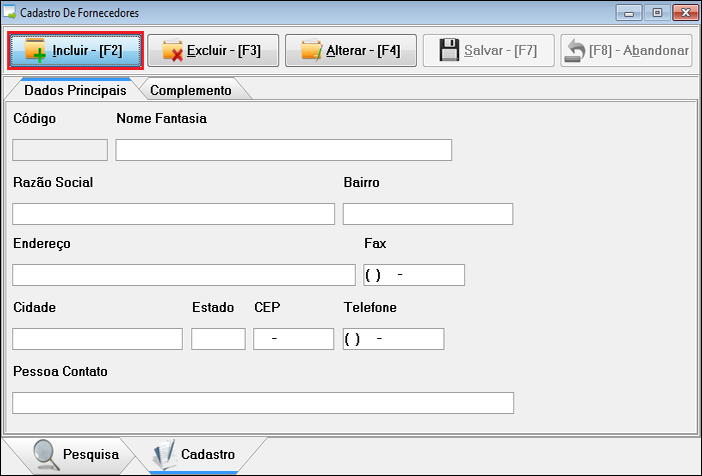The height and width of the screenshot is (476, 702).
Task: Switch to the Complemento tab
Action: 190,90
